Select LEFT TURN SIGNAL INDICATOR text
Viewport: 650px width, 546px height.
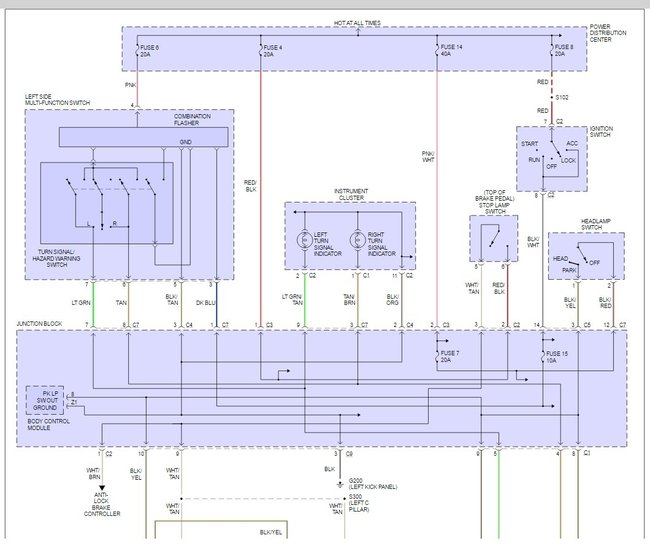pos(327,244)
